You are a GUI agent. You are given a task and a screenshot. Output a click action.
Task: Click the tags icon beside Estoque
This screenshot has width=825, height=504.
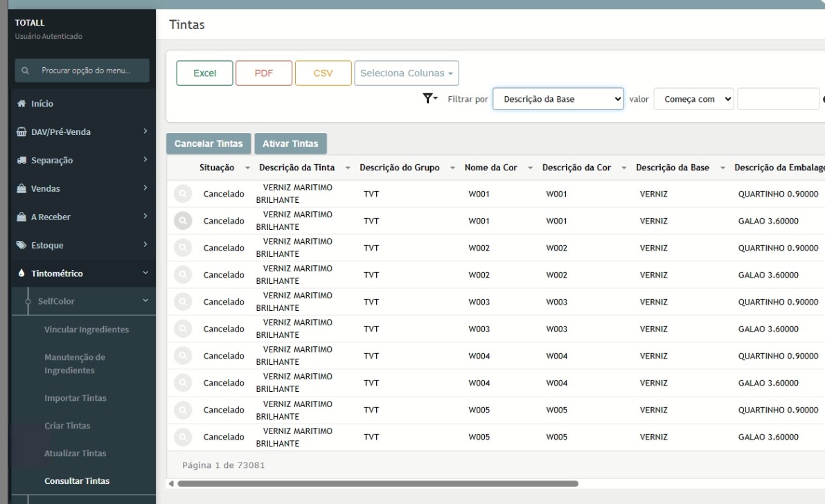tap(21, 245)
